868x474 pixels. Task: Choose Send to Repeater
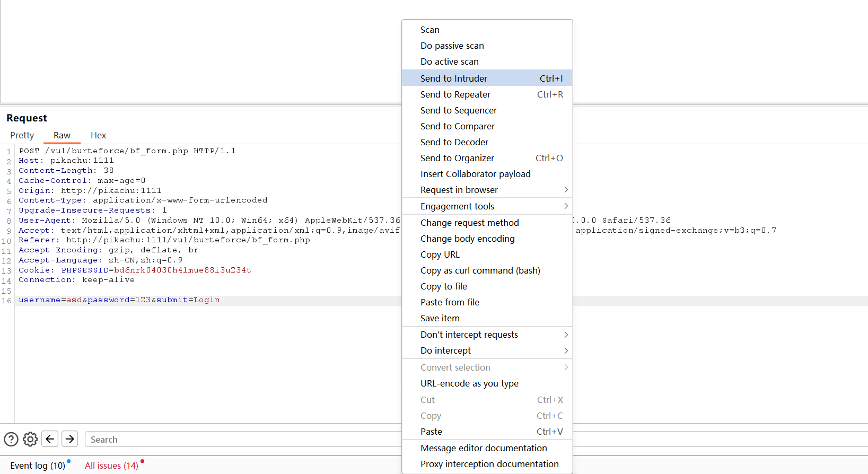455,94
